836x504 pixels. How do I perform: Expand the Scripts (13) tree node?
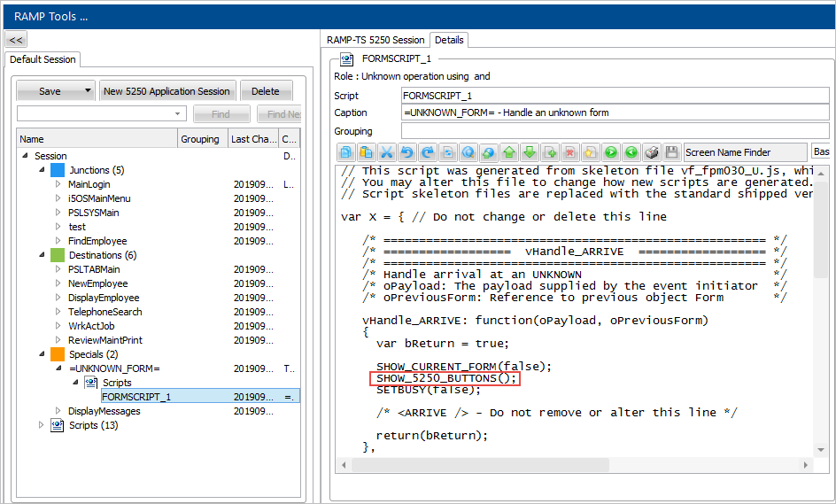pos(41,425)
